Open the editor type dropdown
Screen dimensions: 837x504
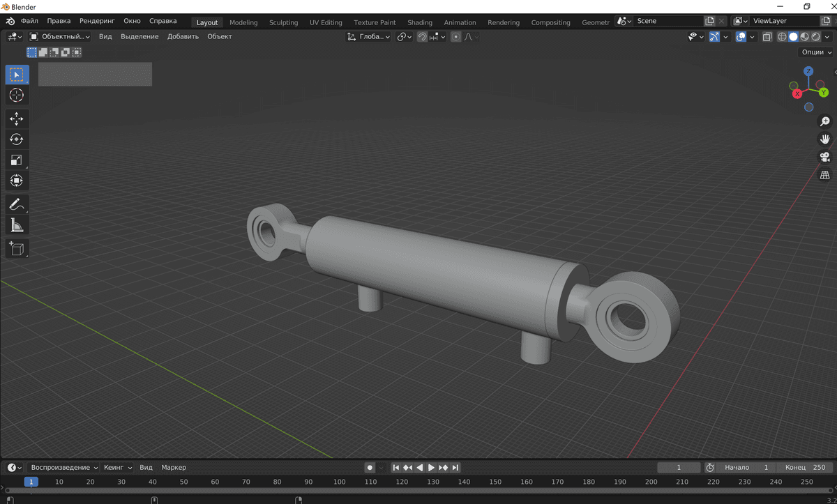14,36
